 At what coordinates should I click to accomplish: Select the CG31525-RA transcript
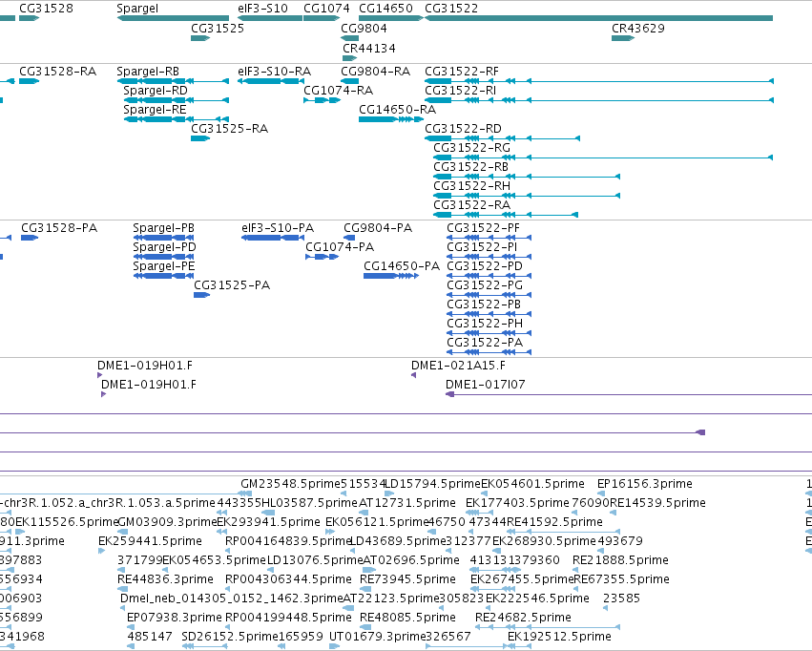click(200, 138)
